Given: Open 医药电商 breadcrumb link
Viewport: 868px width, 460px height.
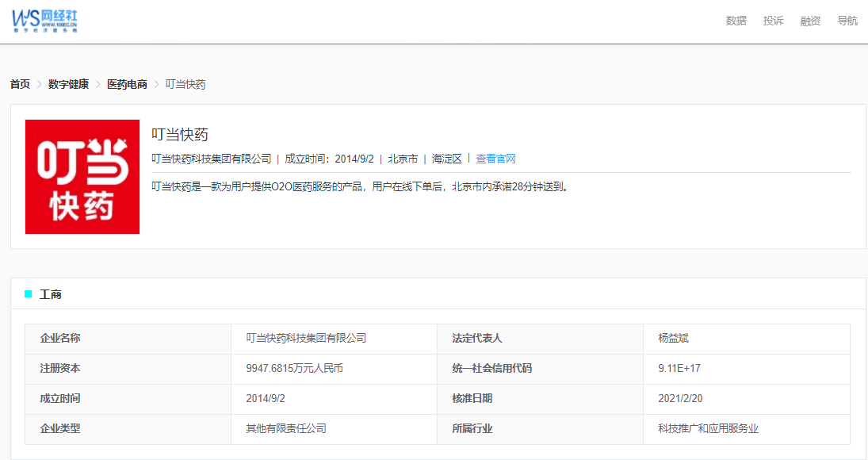Looking at the screenshot, I should point(127,84).
